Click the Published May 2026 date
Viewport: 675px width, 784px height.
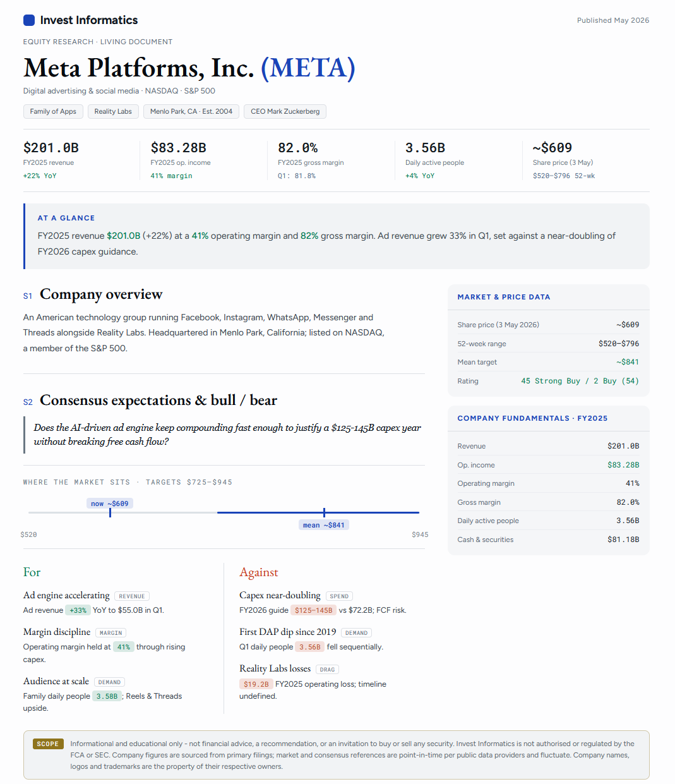coord(613,20)
